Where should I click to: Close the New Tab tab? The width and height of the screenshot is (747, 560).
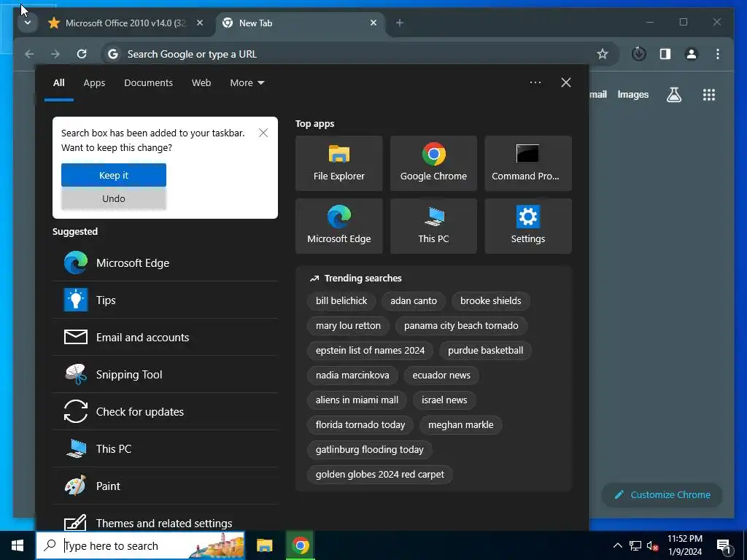[x=373, y=23]
